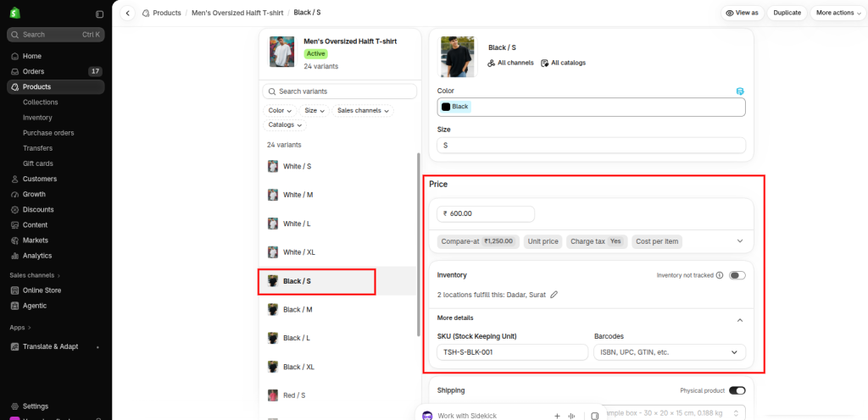Open Purchase orders in the sidebar
The image size is (868, 420).
48,133
